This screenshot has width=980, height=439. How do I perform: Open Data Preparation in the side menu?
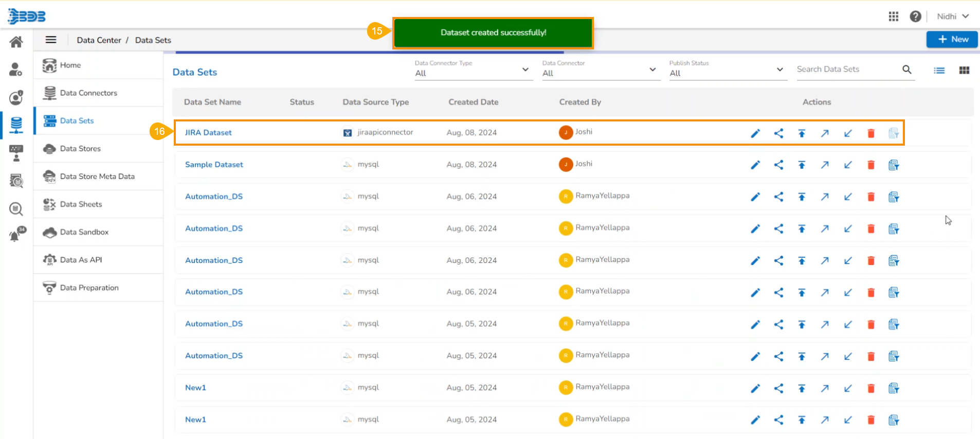coord(98,288)
